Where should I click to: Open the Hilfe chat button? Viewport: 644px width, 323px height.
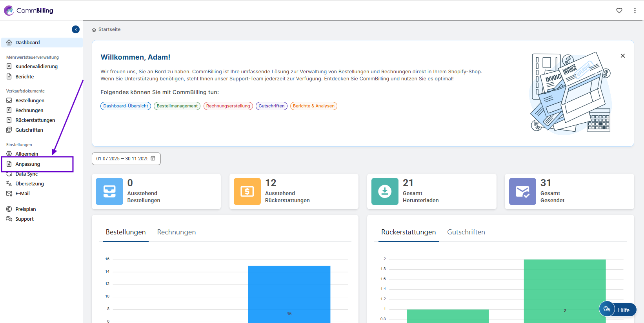pyautogui.click(x=618, y=310)
